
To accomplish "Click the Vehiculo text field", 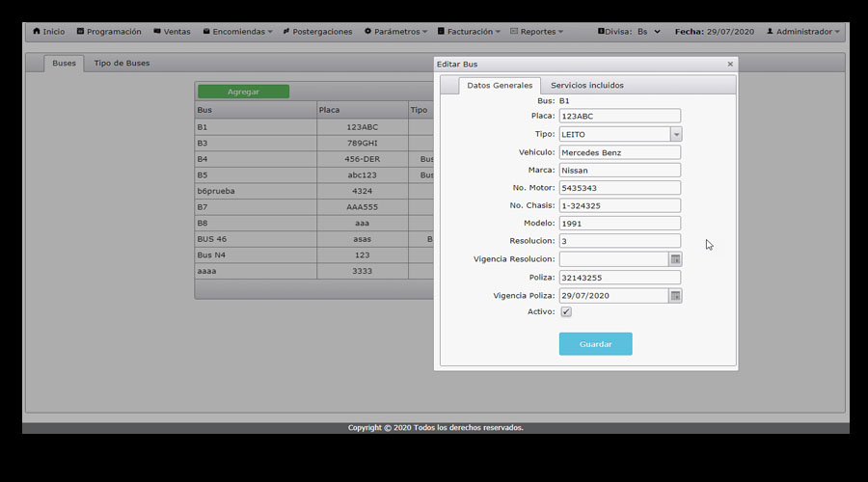I will click(x=620, y=152).
